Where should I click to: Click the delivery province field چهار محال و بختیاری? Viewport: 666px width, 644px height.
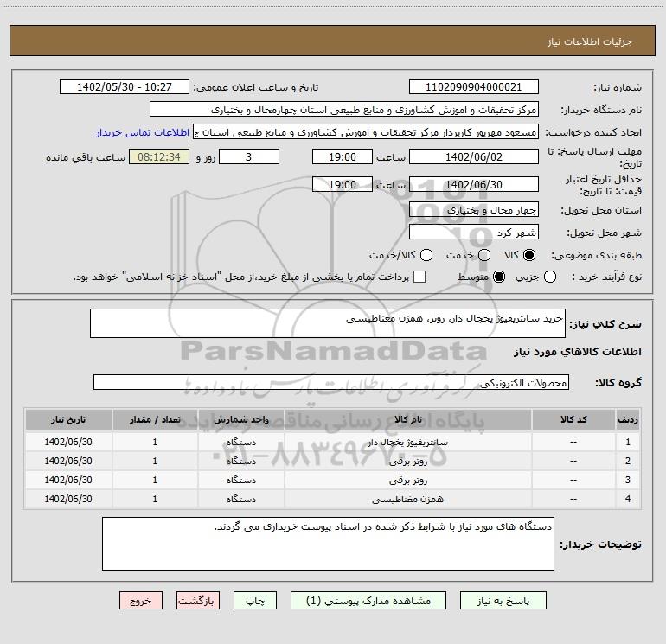point(474,209)
